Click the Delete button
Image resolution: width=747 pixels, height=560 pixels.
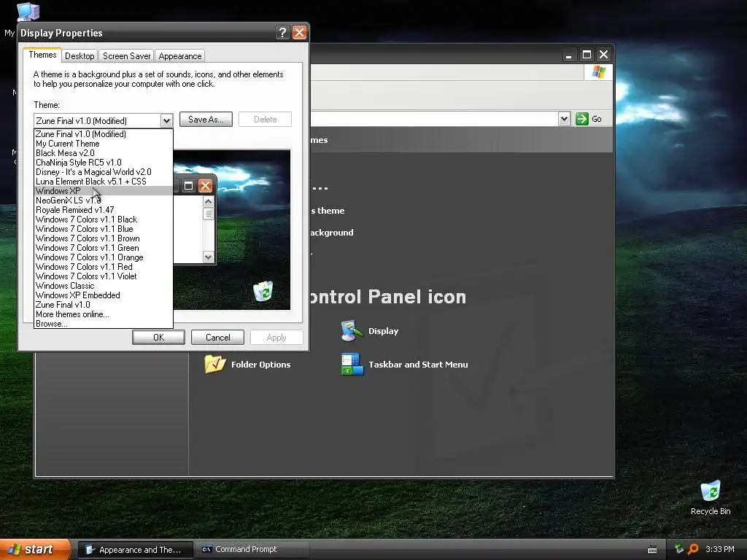pos(265,120)
